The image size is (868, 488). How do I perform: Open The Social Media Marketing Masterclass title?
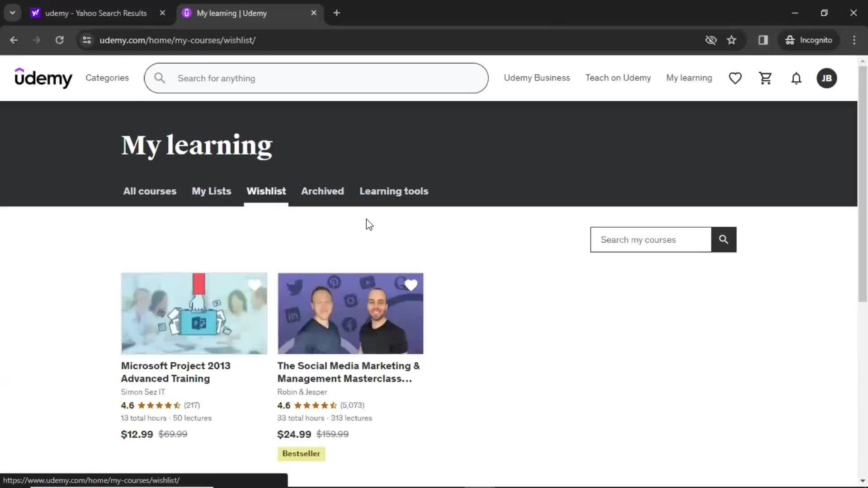(349, 372)
